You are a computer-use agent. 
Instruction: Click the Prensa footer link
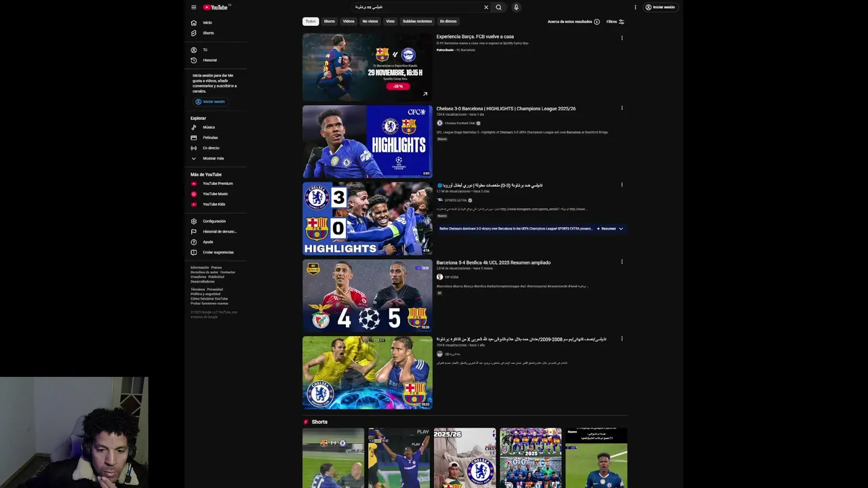216,268
